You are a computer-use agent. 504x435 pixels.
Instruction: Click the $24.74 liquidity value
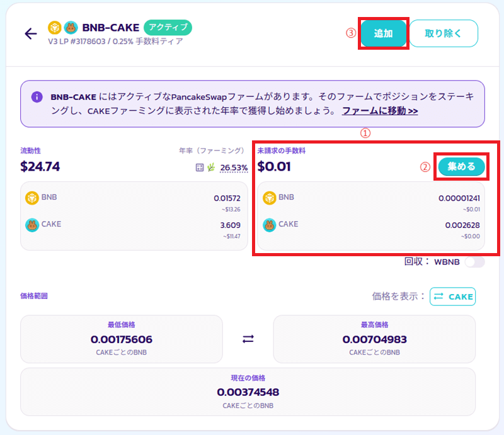[x=40, y=166]
